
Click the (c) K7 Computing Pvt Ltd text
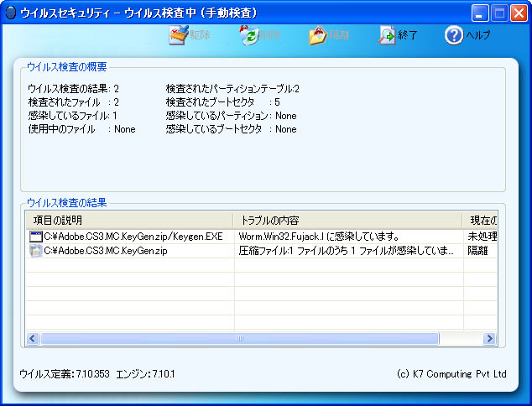[451, 374]
